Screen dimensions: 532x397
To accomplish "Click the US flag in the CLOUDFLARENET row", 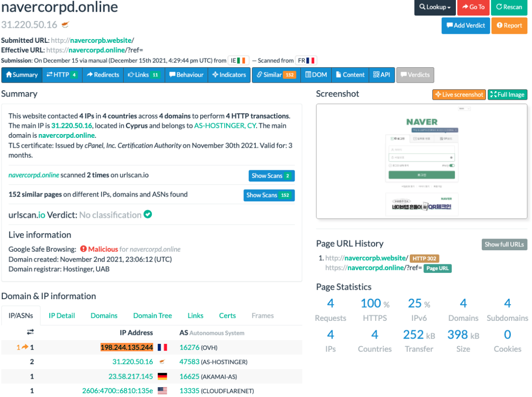I will 163,391.
